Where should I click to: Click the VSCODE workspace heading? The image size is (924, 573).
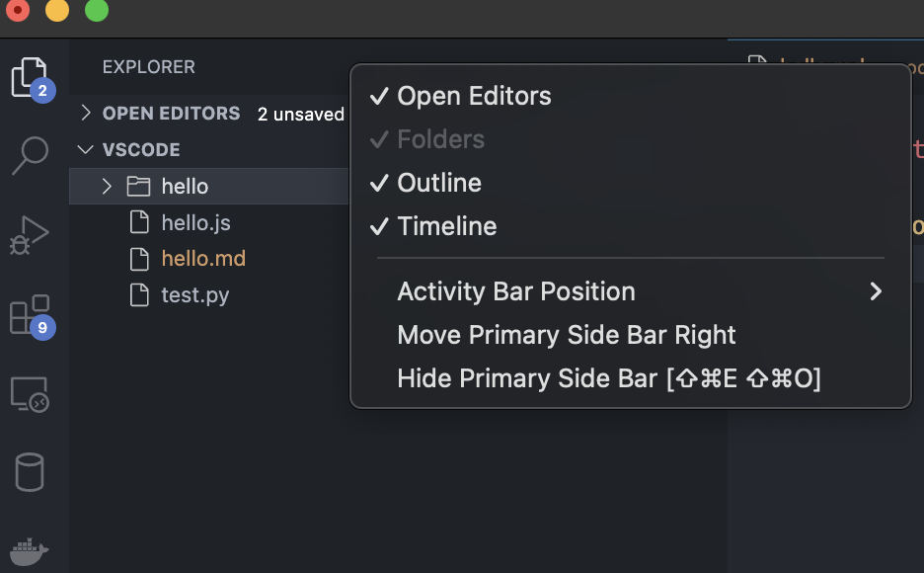(x=141, y=150)
